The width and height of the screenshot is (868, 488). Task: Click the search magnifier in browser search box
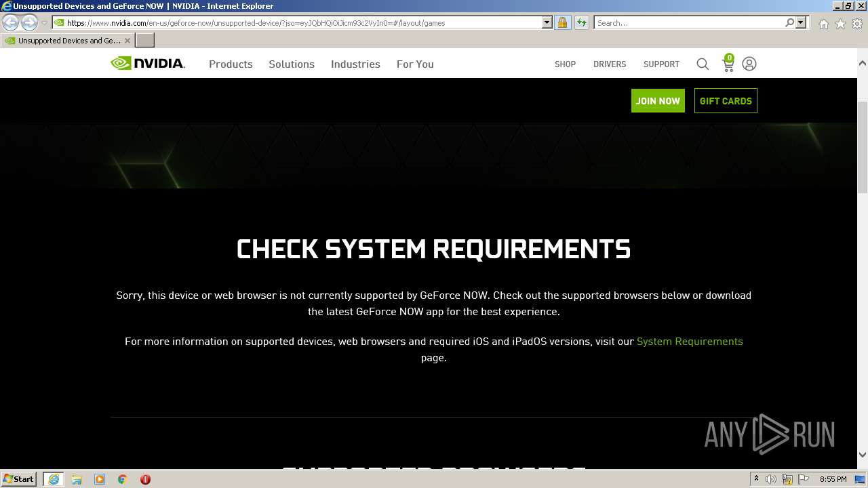pos(789,22)
